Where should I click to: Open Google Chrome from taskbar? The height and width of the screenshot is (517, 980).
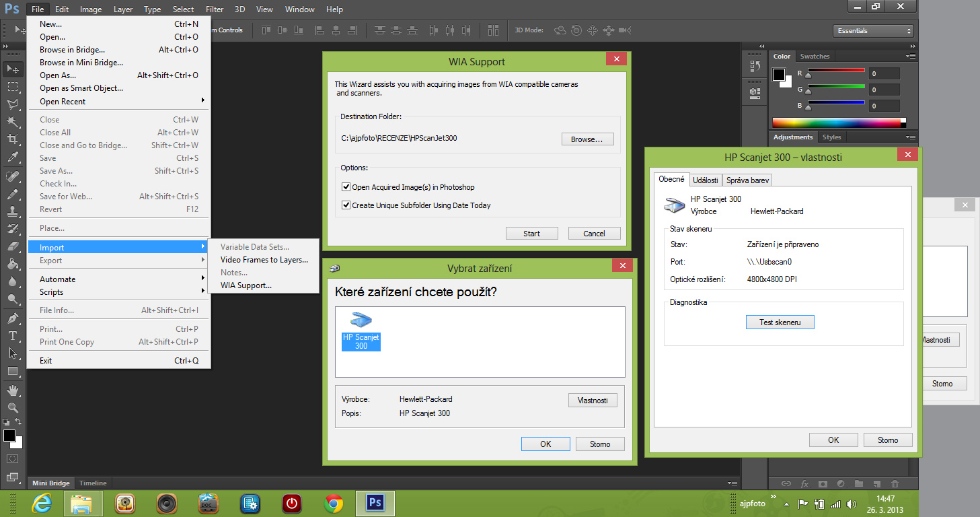tap(333, 503)
